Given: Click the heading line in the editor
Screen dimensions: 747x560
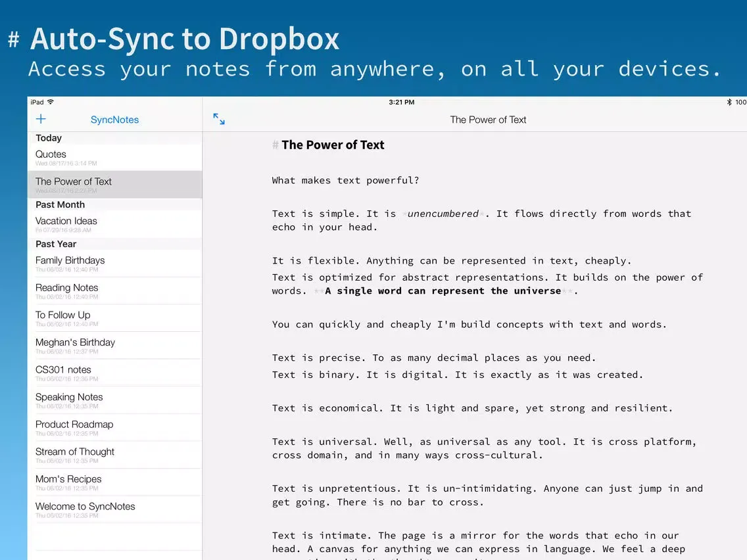Looking at the screenshot, I should 332,145.
